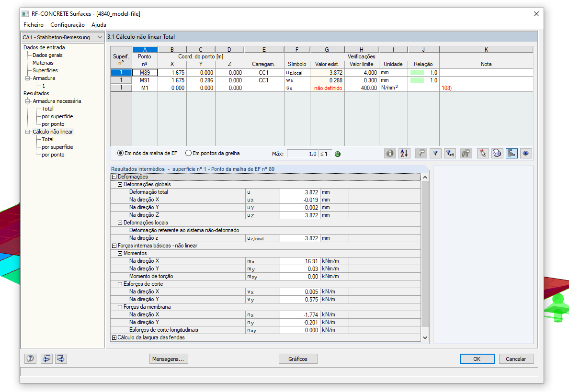Collapse the Deformações section
This screenshot has height=392, width=569.
(x=114, y=177)
